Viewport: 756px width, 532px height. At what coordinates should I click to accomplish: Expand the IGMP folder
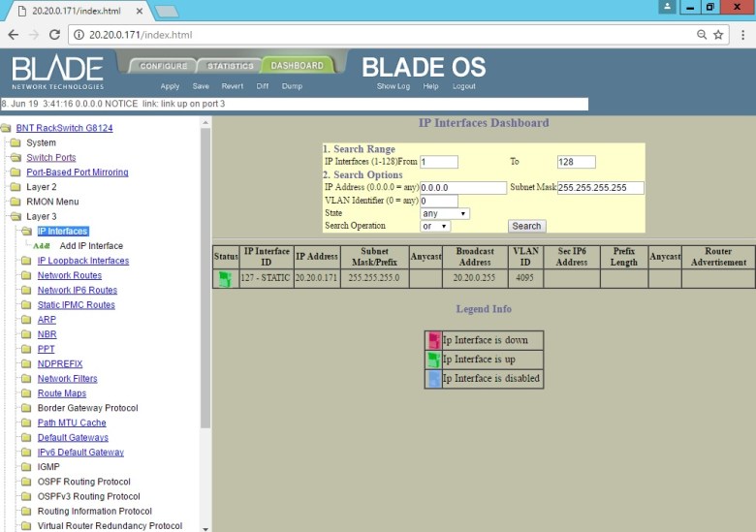coord(26,467)
